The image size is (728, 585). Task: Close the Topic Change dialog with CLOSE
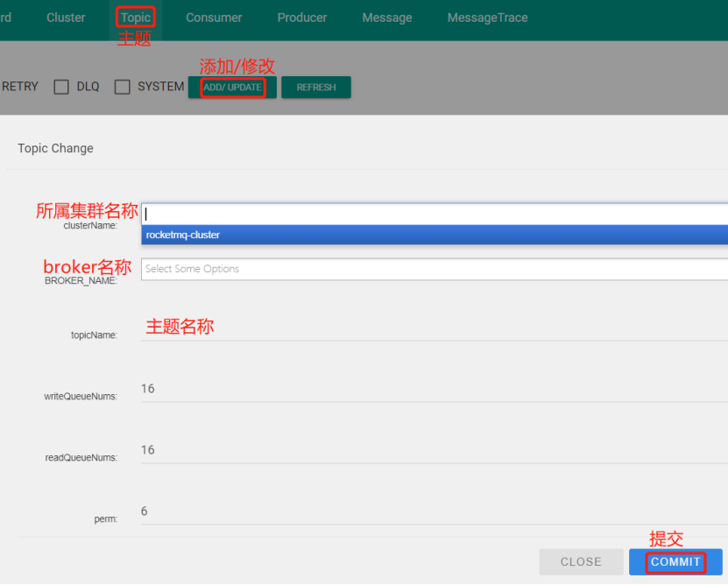pyautogui.click(x=581, y=561)
